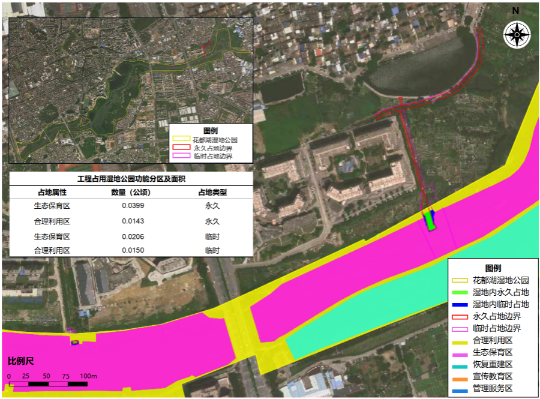The width and height of the screenshot is (540, 399).
Task: Click the table title 工程占用湿地公园功能分区及面积
Action: pyautogui.click(x=131, y=179)
